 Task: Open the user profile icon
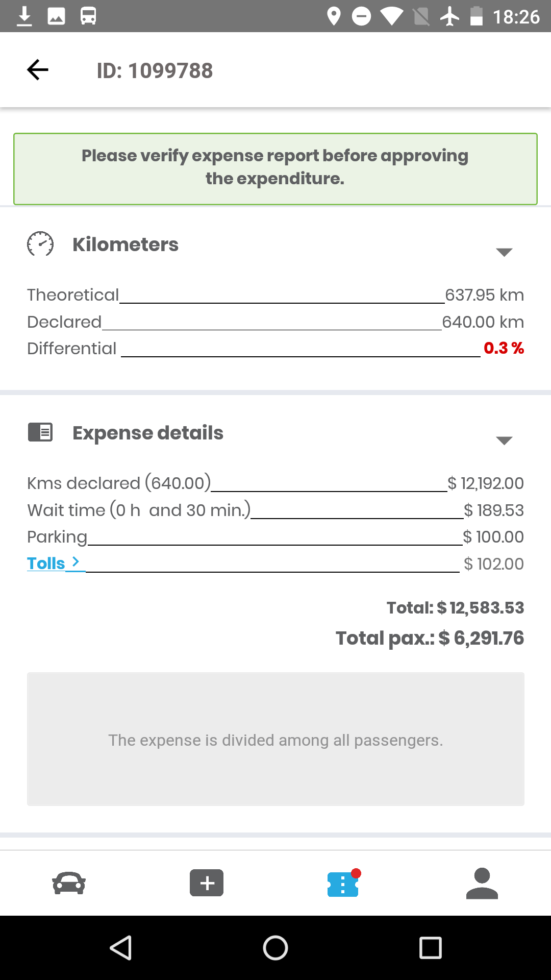coord(482,883)
